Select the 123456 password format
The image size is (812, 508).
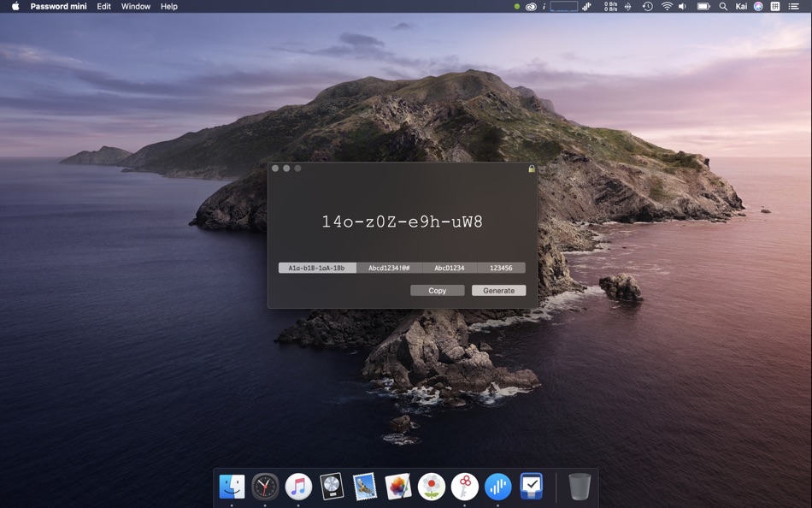501,268
